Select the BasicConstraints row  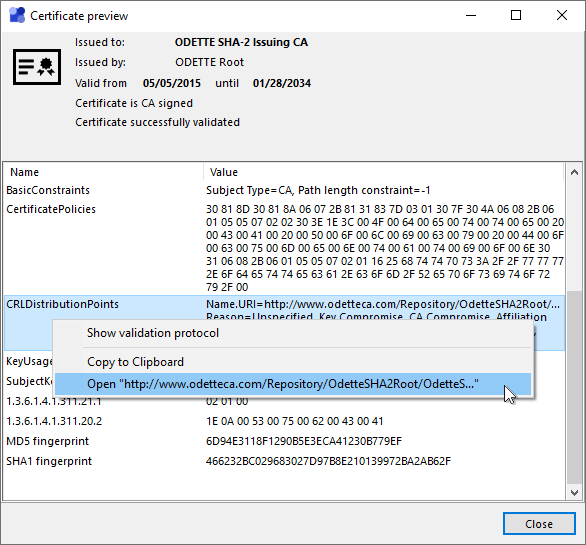[284, 190]
